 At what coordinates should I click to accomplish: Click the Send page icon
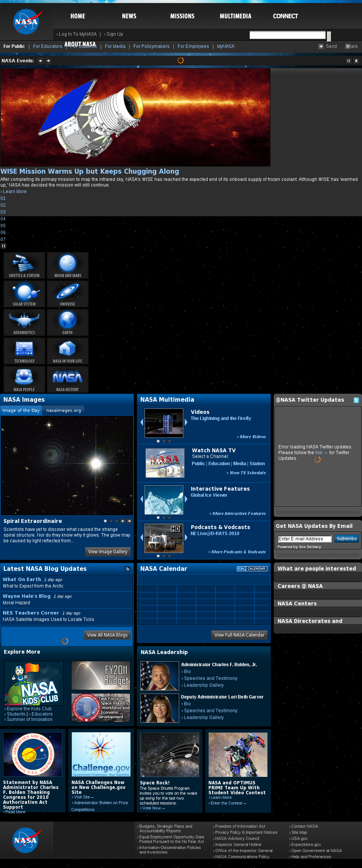(321, 46)
